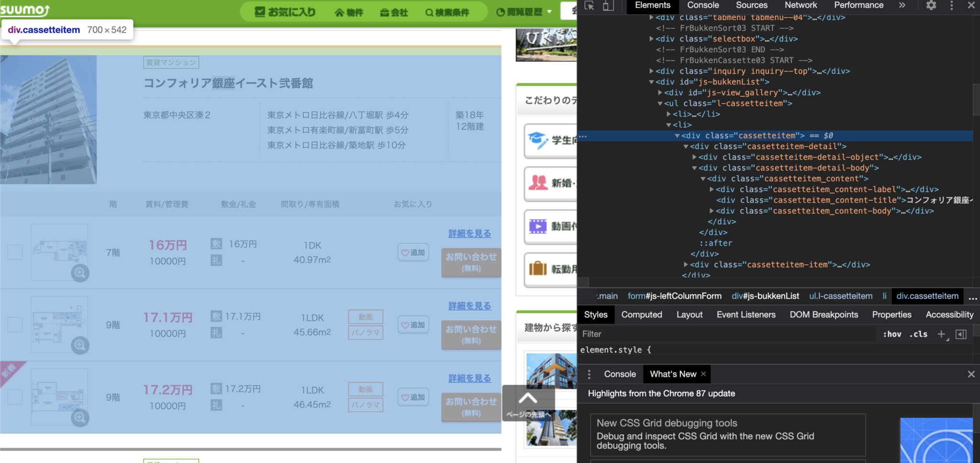Toggle .cls class editor panel
The height and width of the screenshot is (463, 980).
pos(918,334)
